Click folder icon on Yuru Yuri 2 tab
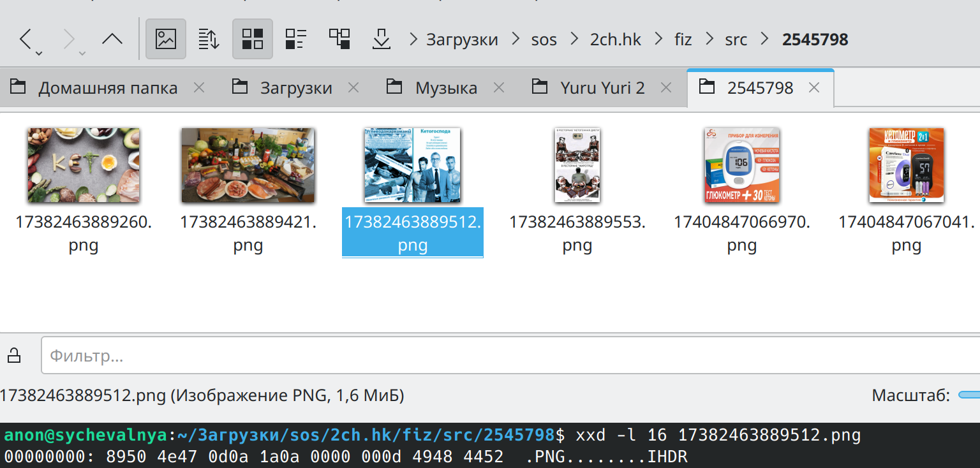 (540, 87)
